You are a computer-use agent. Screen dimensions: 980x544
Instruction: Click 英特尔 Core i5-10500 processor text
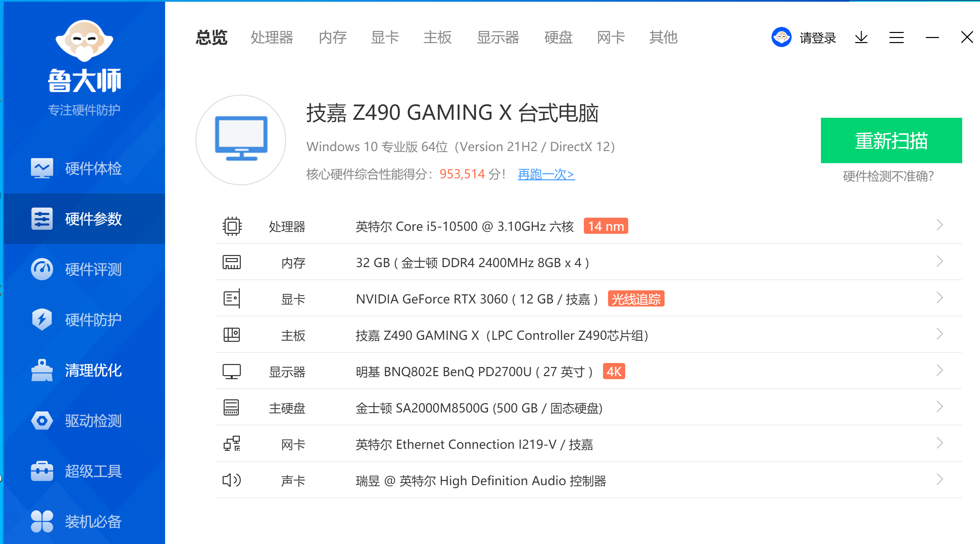[464, 226]
